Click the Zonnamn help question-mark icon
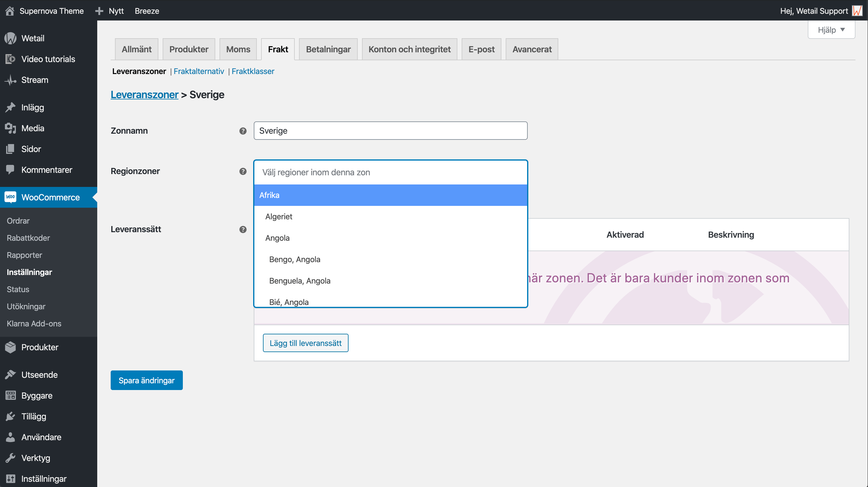The width and height of the screenshot is (868, 487). point(243,131)
